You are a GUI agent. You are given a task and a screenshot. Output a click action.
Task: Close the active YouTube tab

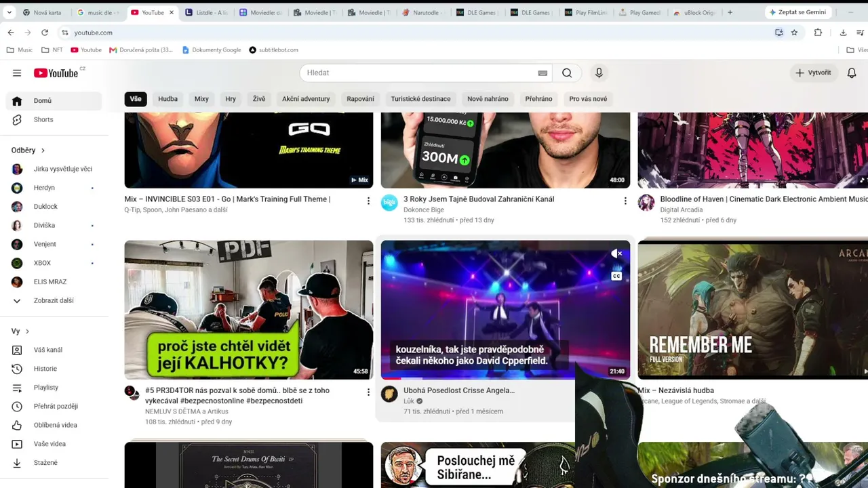coord(172,12)
